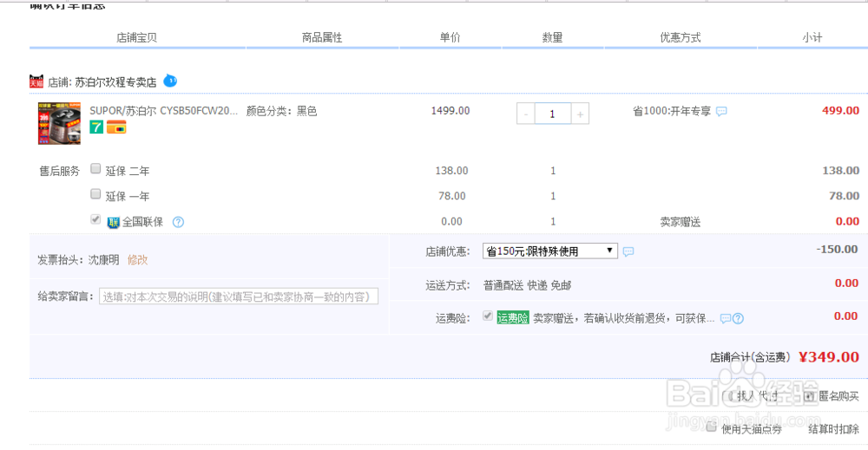This screenshot has height=450, width=868.
Task: Click the 商品属性 column header
Action: 322,37
